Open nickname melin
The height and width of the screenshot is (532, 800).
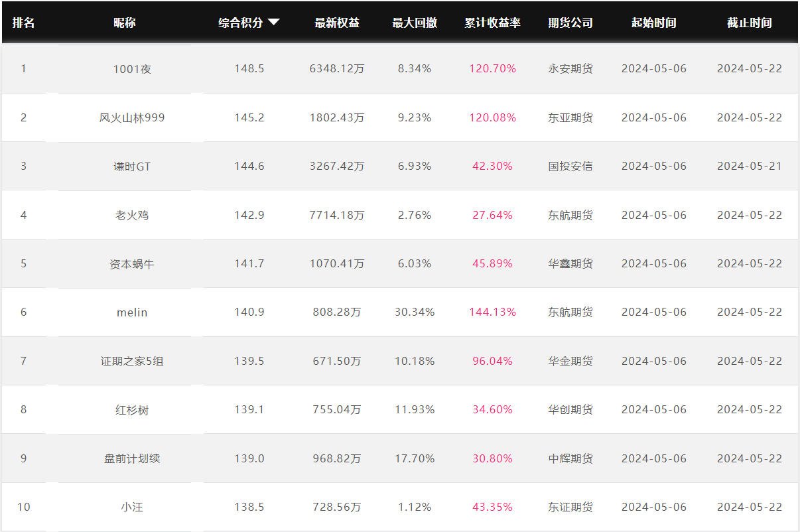pos(132,312)
